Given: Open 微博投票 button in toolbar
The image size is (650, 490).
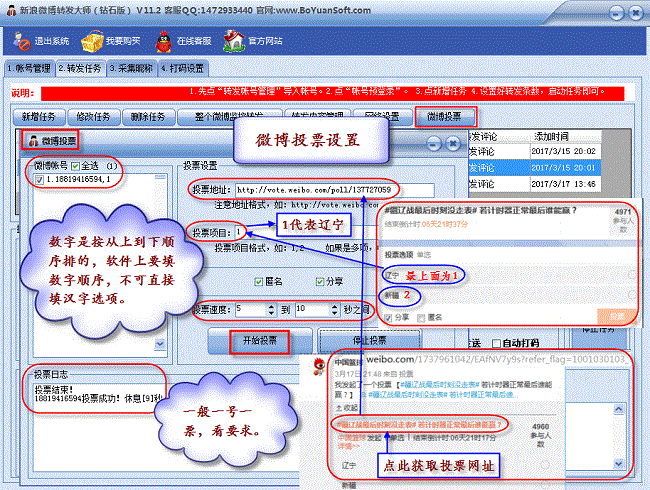Looking at the screenshot, I should point(444,117).
